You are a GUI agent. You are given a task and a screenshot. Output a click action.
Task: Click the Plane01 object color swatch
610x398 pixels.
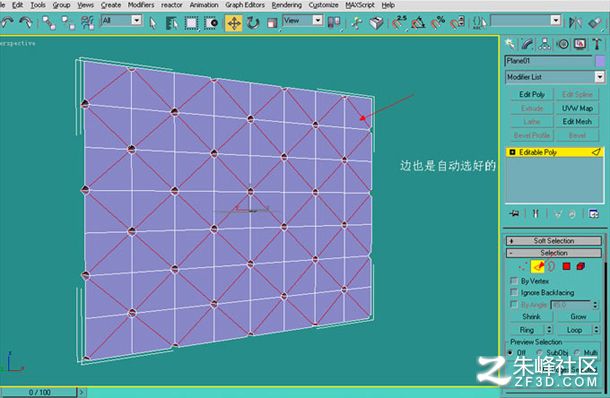point(600,61)
